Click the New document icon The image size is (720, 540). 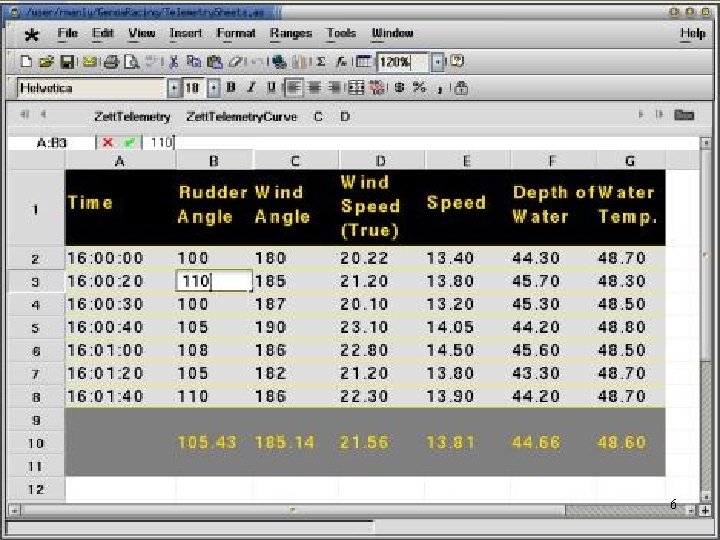(26, 62)
